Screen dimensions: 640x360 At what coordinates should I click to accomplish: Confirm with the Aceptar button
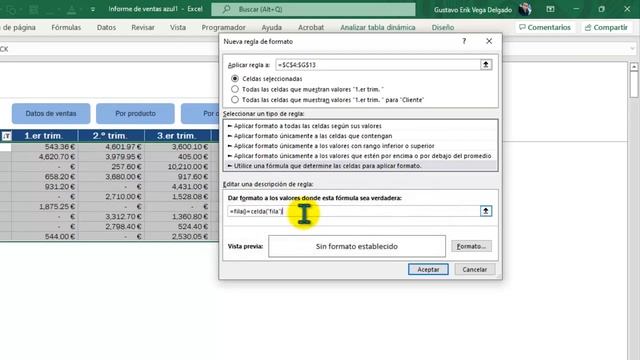point(428,269)
